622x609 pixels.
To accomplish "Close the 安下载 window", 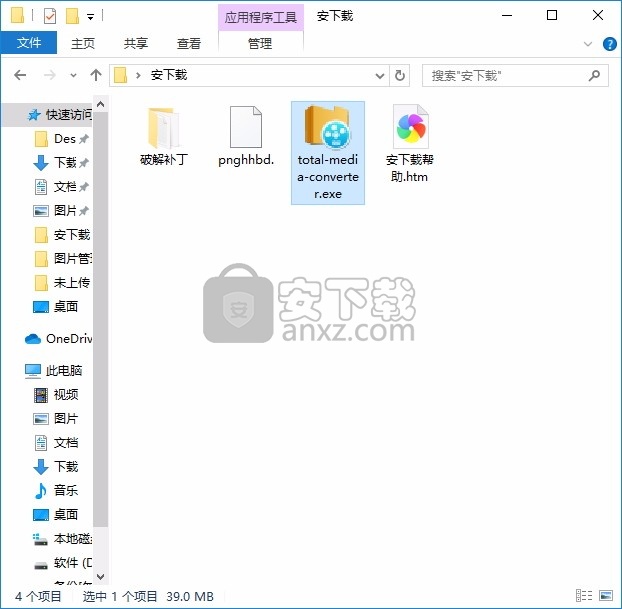I will (x=597, y=16).
